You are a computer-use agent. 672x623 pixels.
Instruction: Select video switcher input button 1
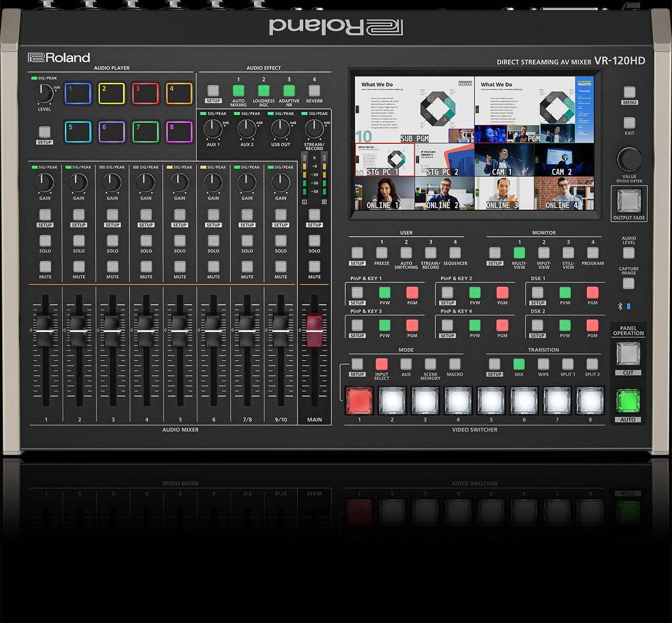359,401
